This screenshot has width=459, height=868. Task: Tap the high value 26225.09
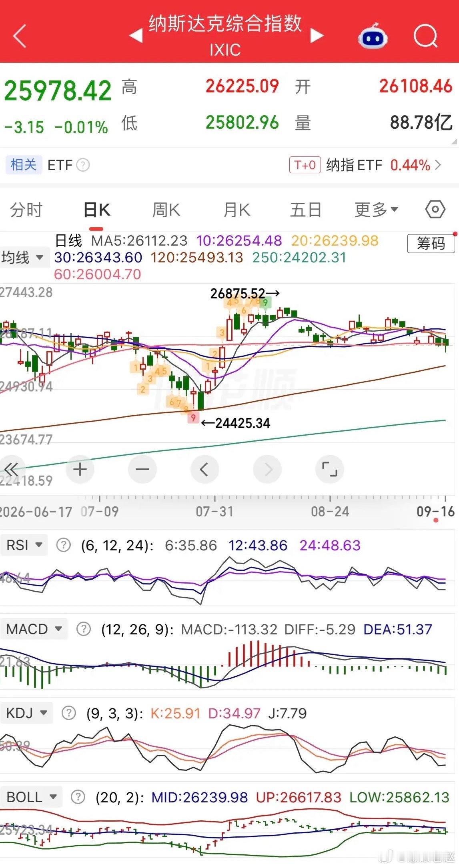coord(242,86)
